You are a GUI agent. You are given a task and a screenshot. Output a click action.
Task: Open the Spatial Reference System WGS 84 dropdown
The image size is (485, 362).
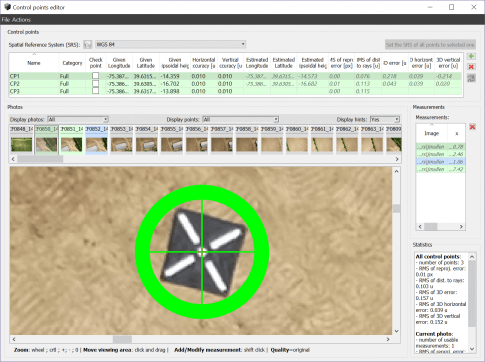point(171,44)
